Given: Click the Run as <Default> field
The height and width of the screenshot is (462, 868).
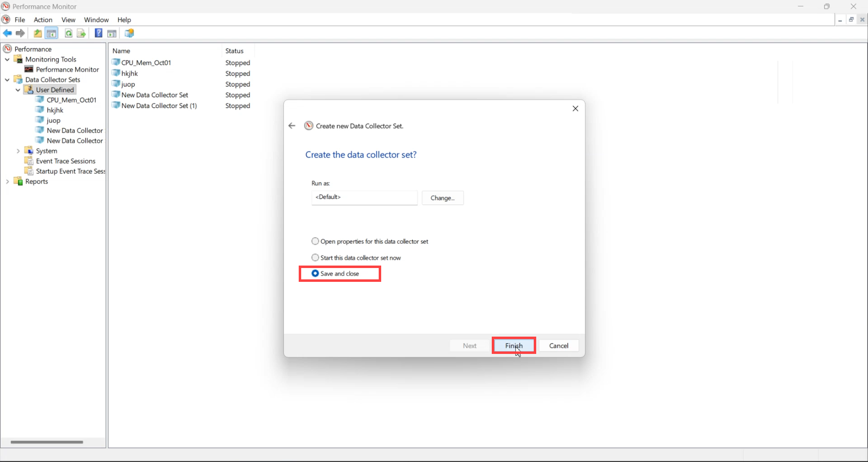Looking at the screenshot, I should [x=364, y=197].
